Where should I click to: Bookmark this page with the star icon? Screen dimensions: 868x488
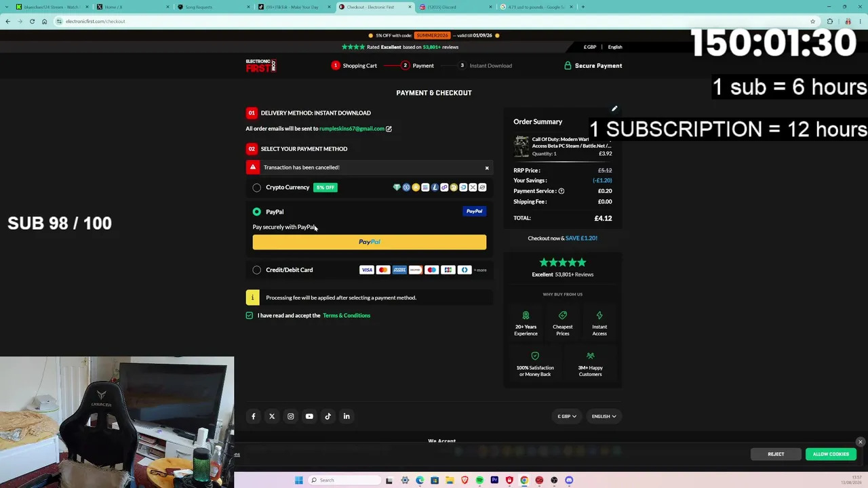812,21
